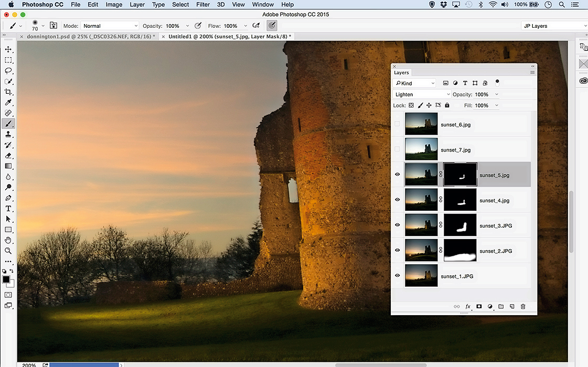
Task: Open the Wi-Fi status menu
Action: pyautogui.click(x=493, y=5)
